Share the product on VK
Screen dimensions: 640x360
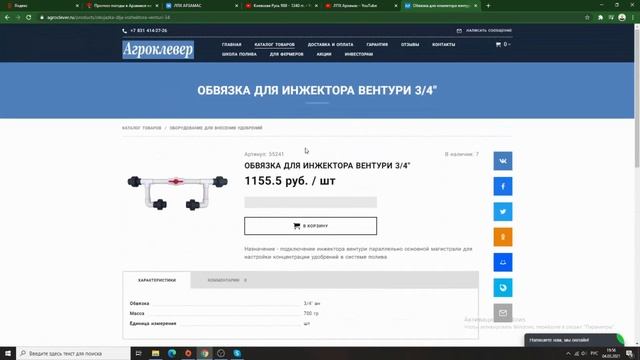[502, 161]
